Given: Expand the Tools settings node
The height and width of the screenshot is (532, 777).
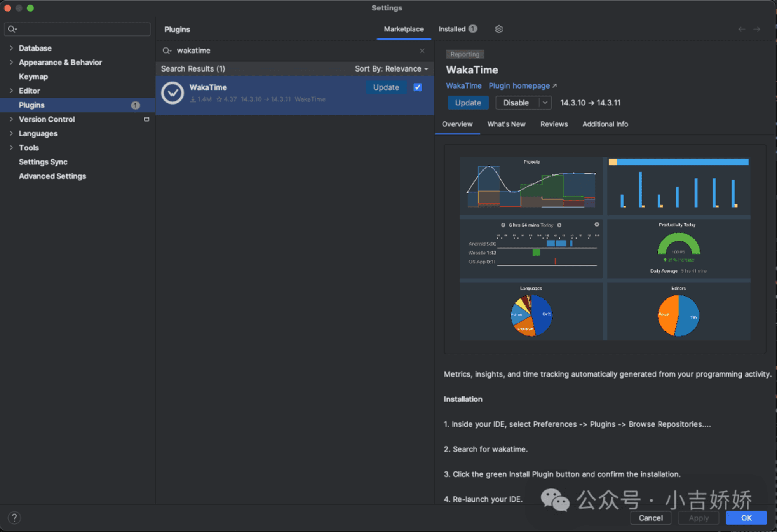Looking at the screenshot, I should pyautogui.click(x=11, y=147).
